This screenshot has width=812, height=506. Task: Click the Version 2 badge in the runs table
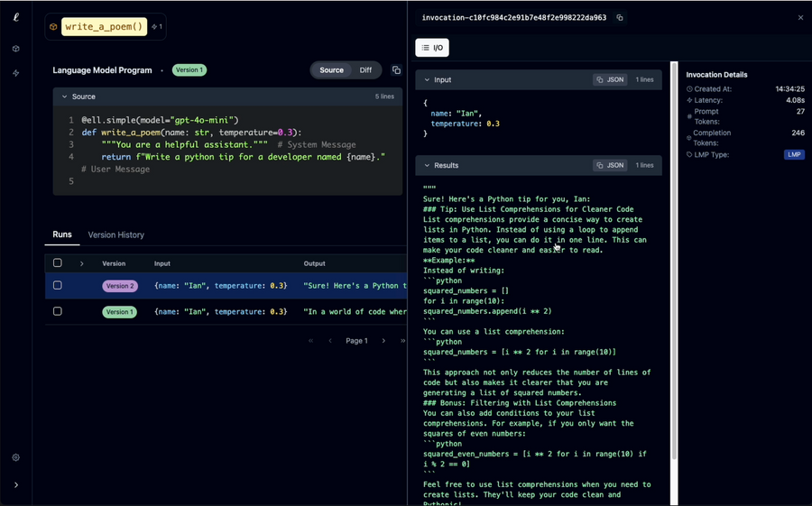(x=120, y=286)
